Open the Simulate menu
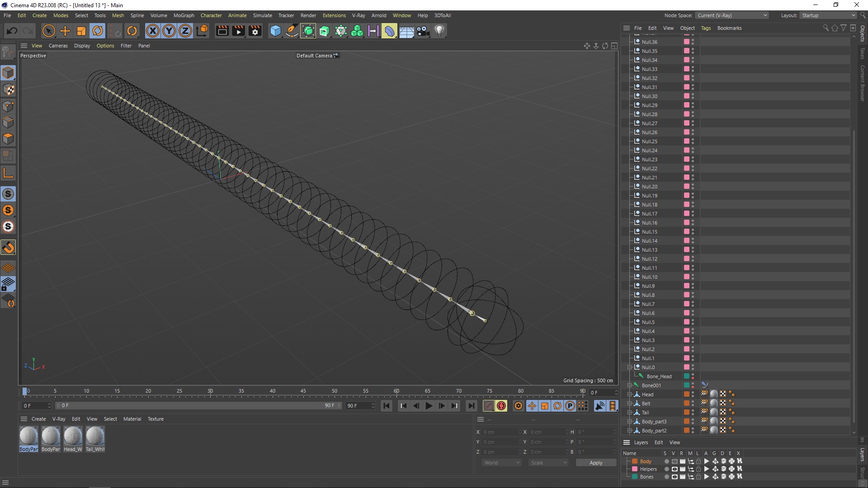This screenshot has height=488, width=868. [262, 15]
